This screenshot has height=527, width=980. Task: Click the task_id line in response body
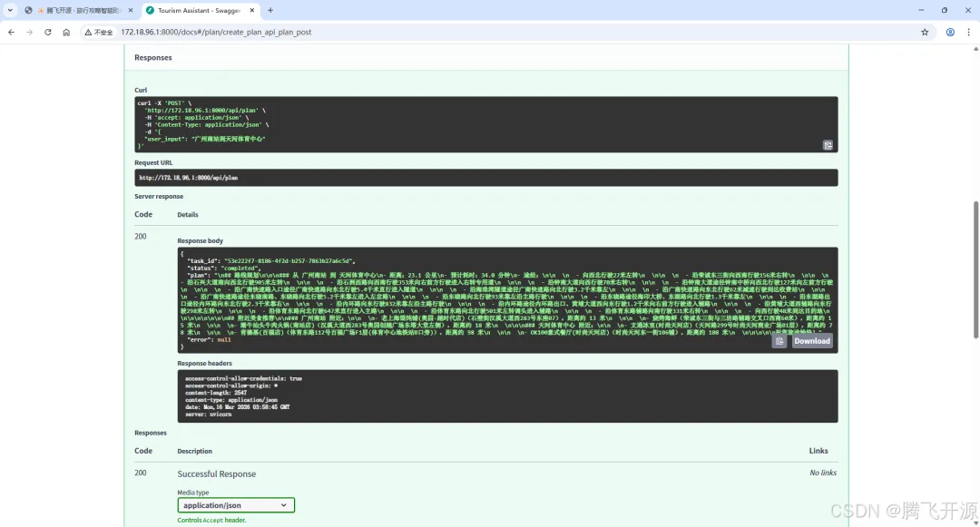[x=270, y=261]
